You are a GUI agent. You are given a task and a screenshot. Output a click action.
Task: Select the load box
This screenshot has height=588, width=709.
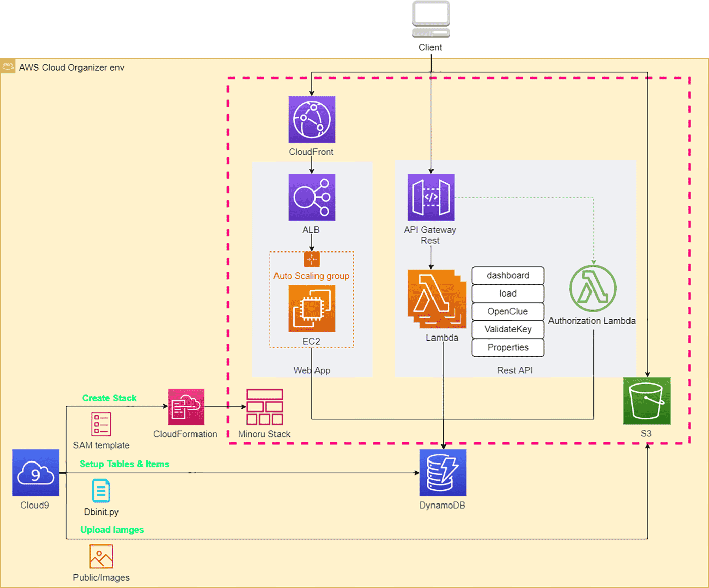508,293
